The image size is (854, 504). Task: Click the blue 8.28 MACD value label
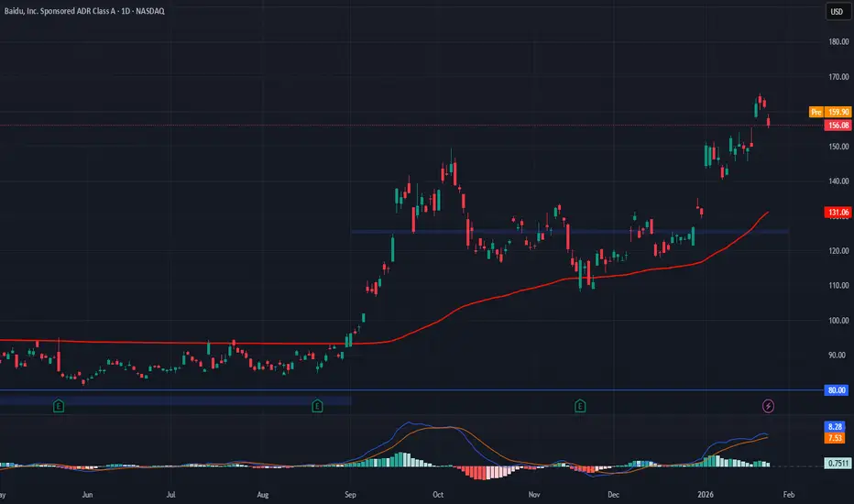tap(835, 427)
